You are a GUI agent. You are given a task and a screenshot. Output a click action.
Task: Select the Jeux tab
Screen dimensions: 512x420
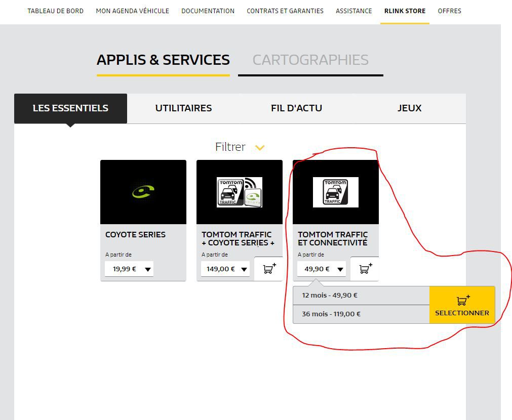pyautogui.click(x=409, y=108)
